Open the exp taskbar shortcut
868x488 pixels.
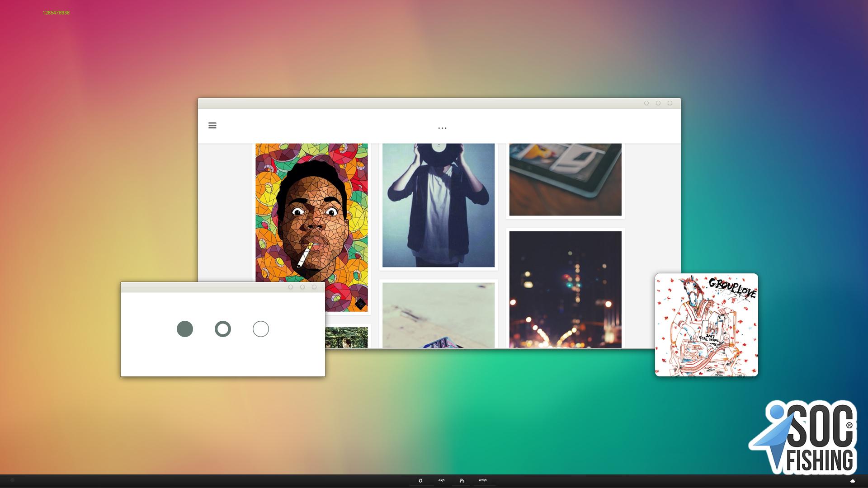tap(441, 480)
